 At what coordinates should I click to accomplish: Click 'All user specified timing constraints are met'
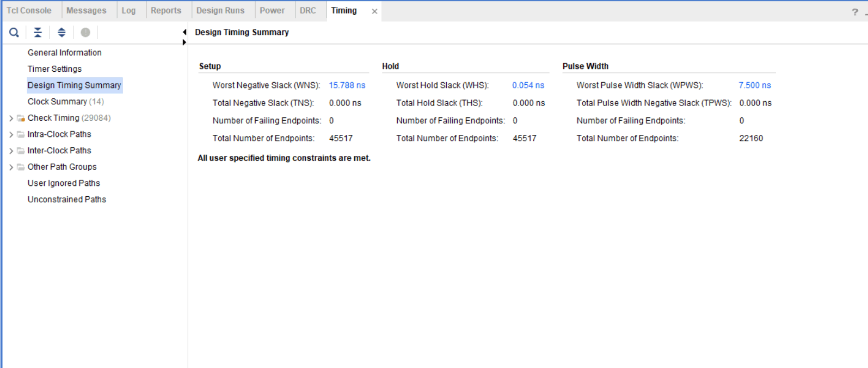click(284, 158)
